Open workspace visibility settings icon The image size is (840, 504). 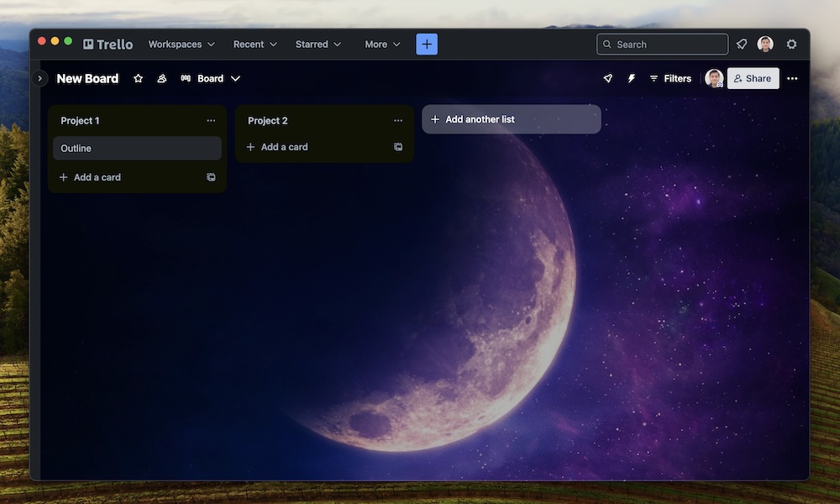pyautogui.click(x=162, y=78)
